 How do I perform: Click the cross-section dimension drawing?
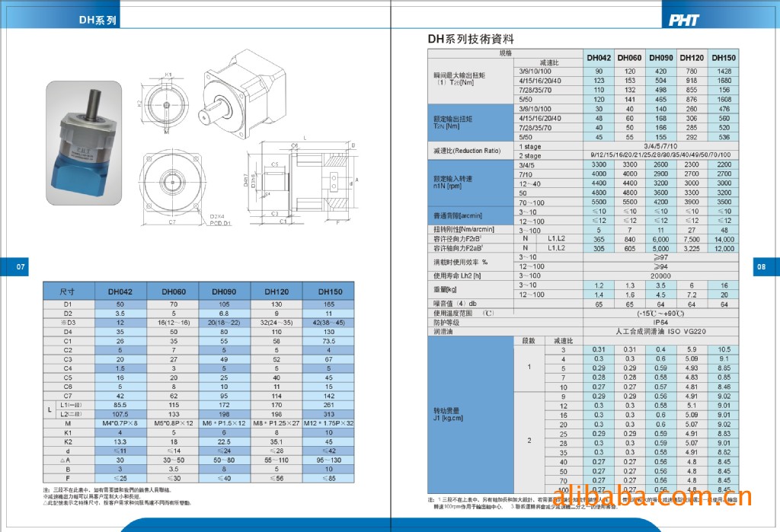point(302,181)
